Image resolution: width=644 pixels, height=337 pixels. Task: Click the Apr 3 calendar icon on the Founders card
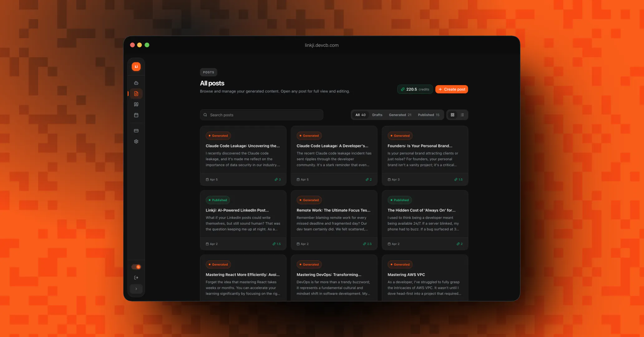[389, 179]
